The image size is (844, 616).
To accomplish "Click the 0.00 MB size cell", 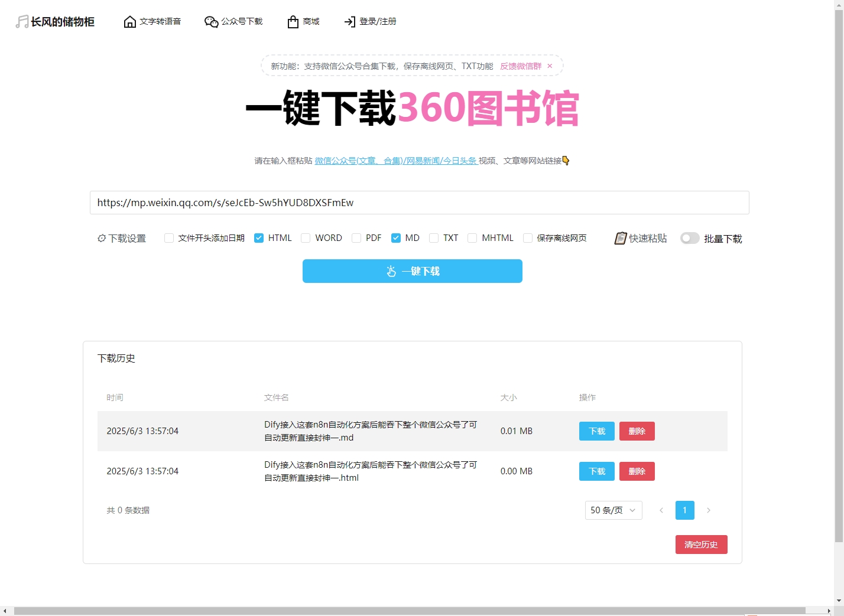I will click(x=517, y=471).
